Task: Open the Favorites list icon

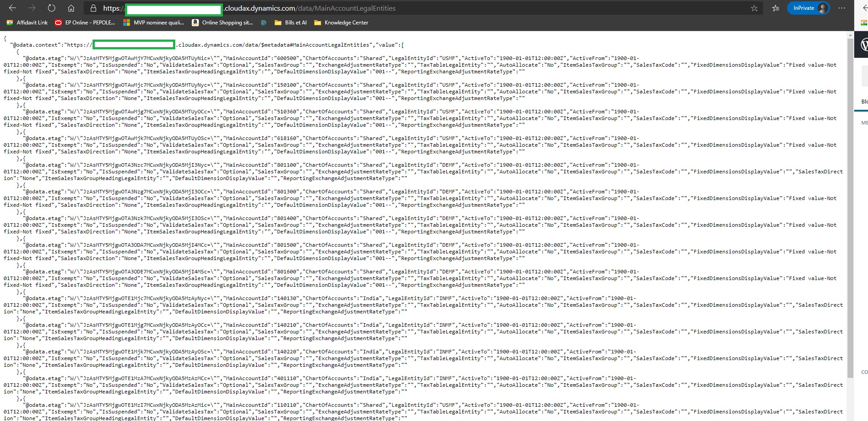Action: pyautogui.click(x=775, y=8)
